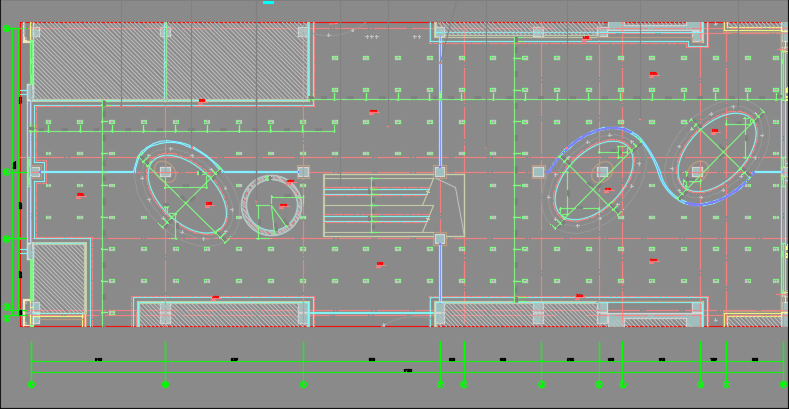789x409 pixels.
Task: Click the topmost green grid bubble on left axis
Action: (x=7, y=29)
